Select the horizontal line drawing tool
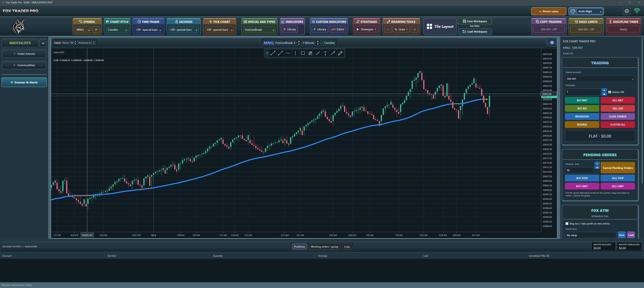 pos(288,53)
